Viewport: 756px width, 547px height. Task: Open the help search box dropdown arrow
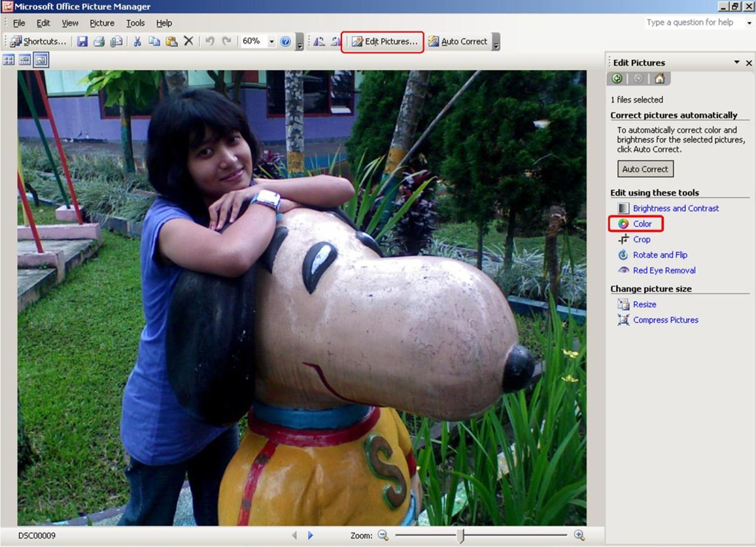click(750, 23)
